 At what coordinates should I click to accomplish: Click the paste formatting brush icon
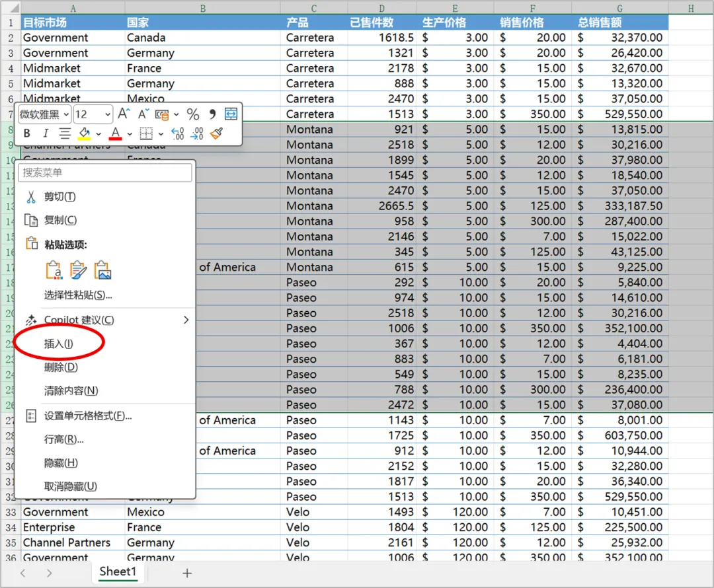point(78,270)
